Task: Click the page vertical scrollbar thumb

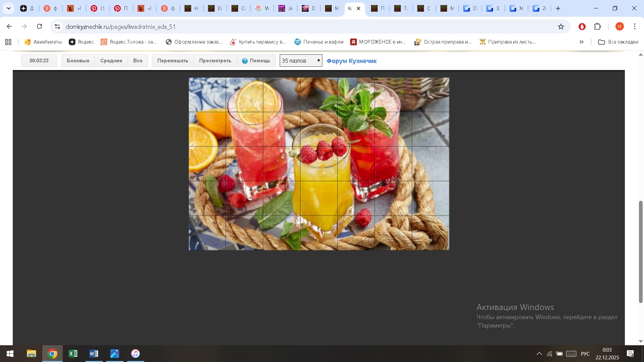Action: [x=641, y=251]
